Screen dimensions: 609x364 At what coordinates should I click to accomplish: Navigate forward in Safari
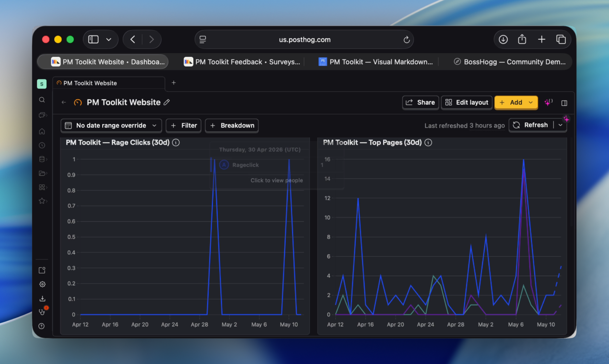click(152, 40)
